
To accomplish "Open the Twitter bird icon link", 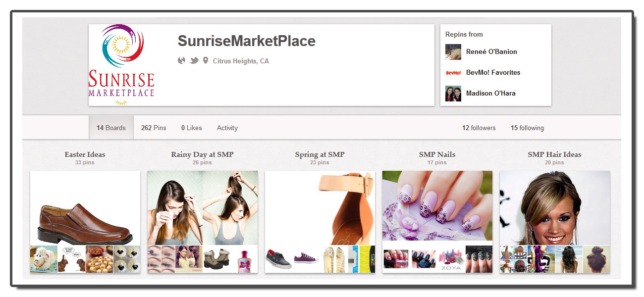I will pyautogui.click(x=194, y=61).
